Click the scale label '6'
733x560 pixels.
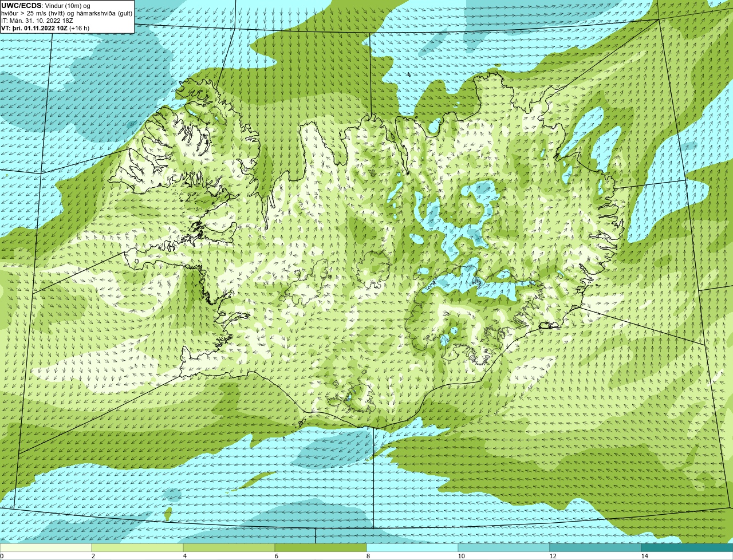276,556
